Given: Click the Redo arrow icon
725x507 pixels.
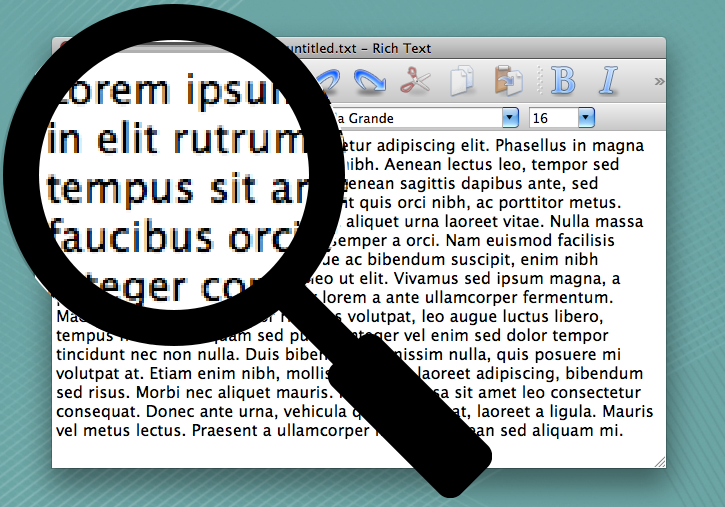Looking at the screenshot, I should 370,81.
